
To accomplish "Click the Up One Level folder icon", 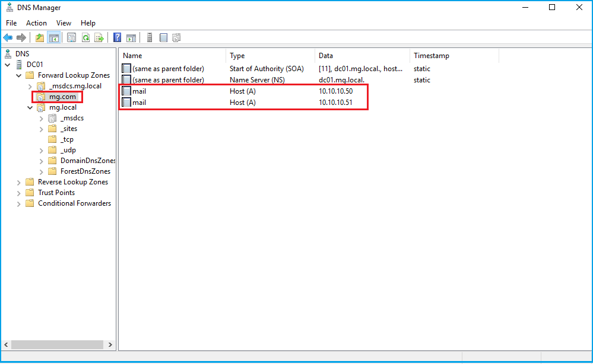I will tap(40, 38).
